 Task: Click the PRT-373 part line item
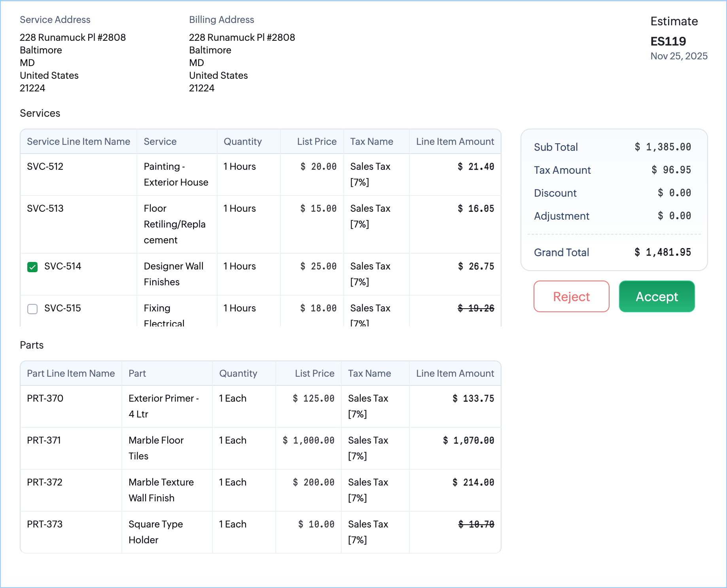(45, 524)
